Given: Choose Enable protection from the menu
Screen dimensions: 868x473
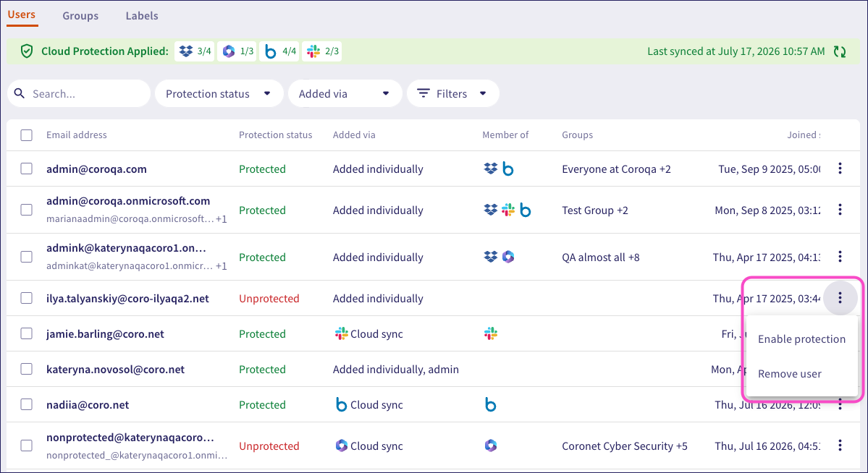Looking at the screenshot, I should pyautogui.click(x=801, y=339).
